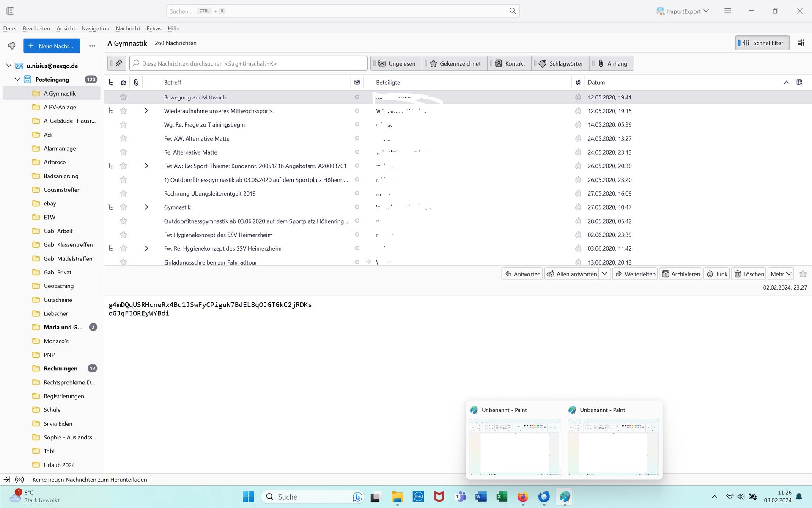812x508 pixels.
Task: Open the Mehr dropdown in message header
Action: [780, 274]
